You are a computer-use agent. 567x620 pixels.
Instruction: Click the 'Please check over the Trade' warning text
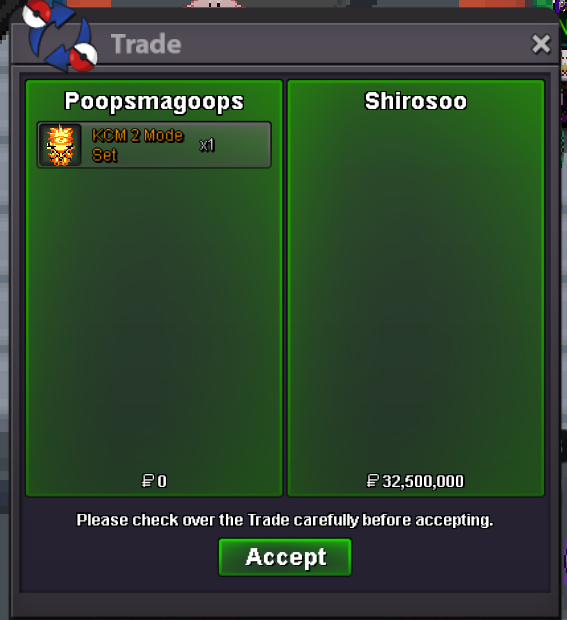[x=285, y=520]
